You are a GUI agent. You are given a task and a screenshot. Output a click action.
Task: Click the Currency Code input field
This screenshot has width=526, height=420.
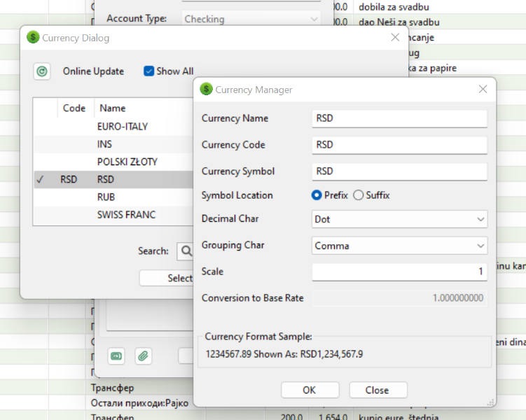coord(399,145)
